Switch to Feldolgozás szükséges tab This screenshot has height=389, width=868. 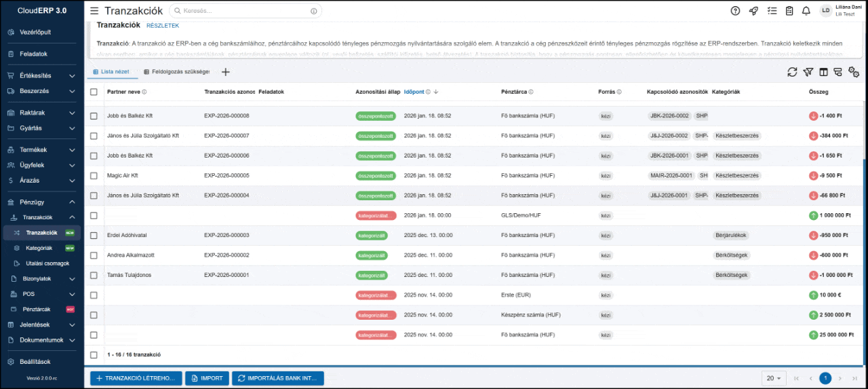176,71
